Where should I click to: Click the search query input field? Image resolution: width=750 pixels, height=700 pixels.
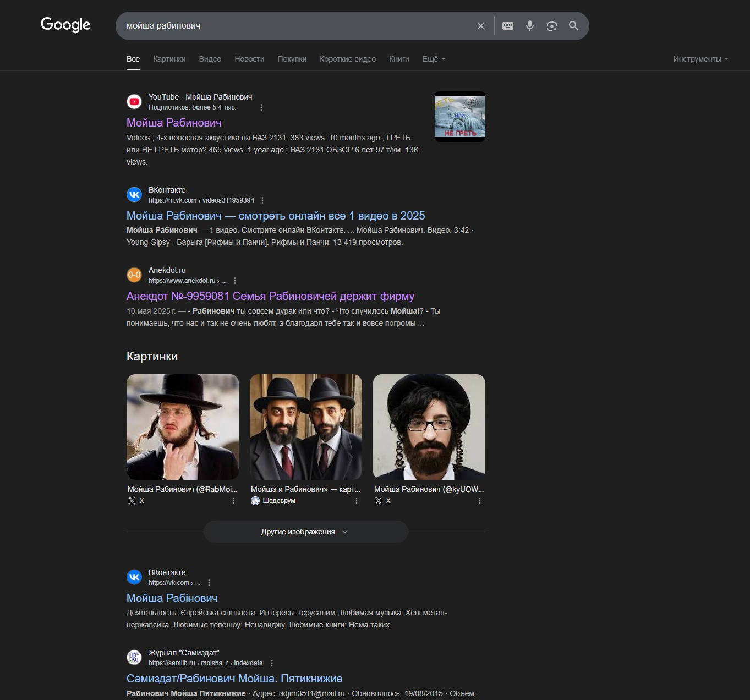[x=297, y=26]
